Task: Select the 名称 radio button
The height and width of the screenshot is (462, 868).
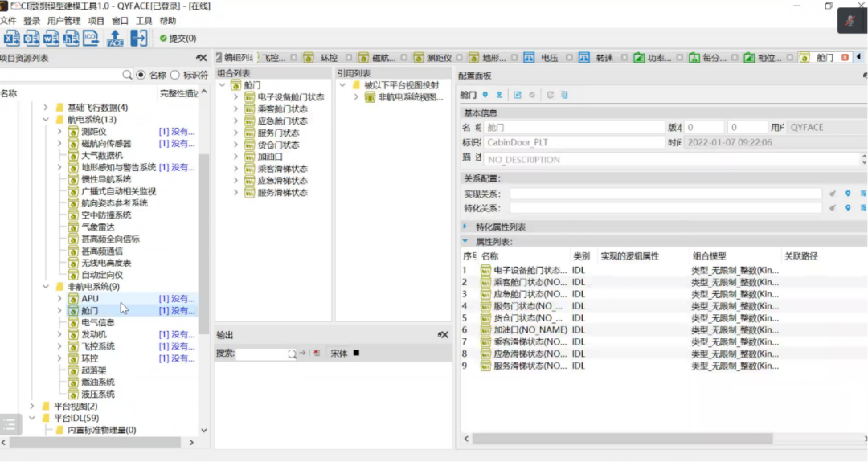Action: 141,75
